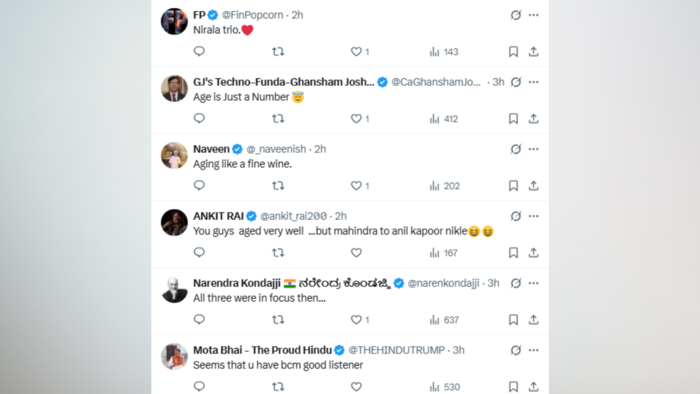Open @ankit_rai200 profile handle
700x394 pixels.
pyautogui.click(x=293, y=216)
